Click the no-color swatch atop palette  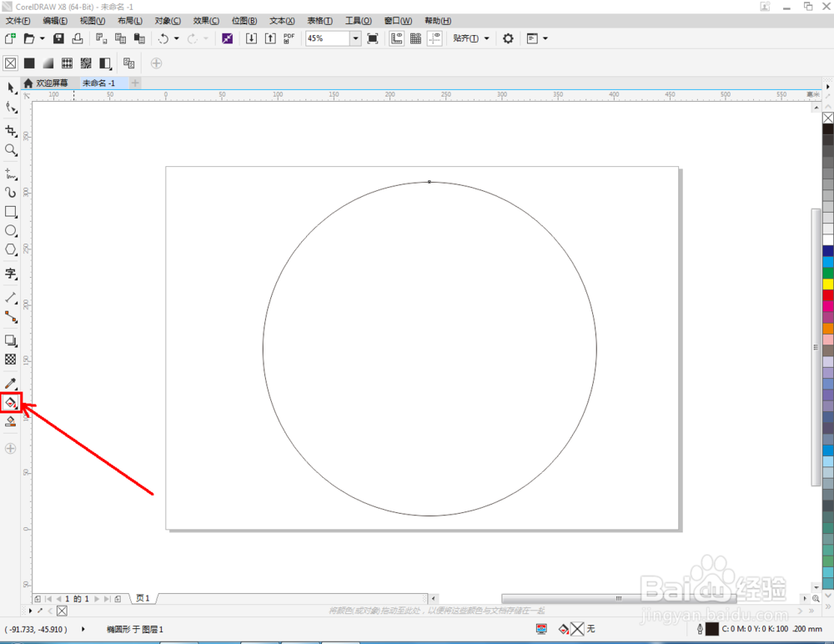coord(828,118)
